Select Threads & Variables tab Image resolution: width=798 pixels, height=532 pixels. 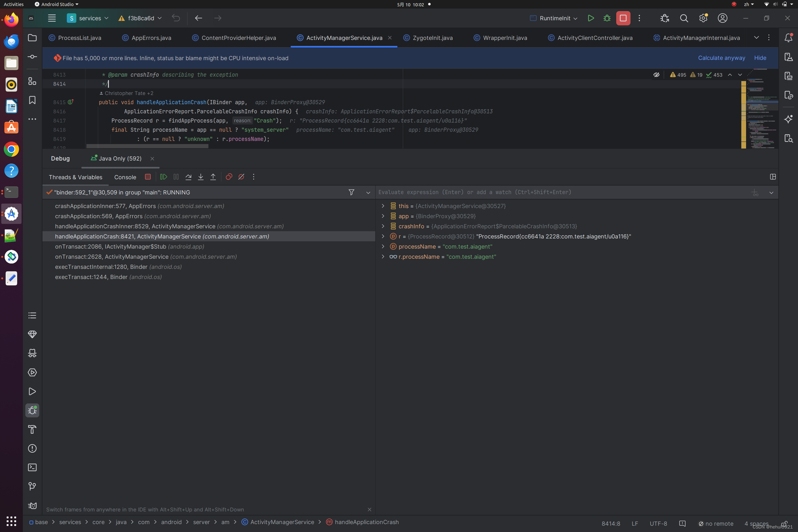pos(75,177)
